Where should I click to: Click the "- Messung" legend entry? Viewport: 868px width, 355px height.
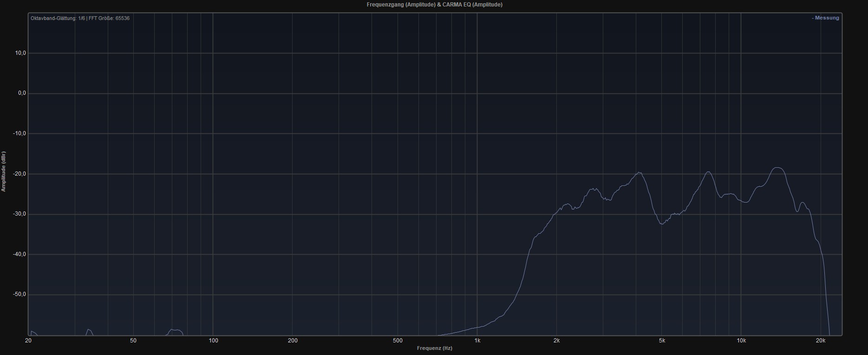[x=825, y=18]
